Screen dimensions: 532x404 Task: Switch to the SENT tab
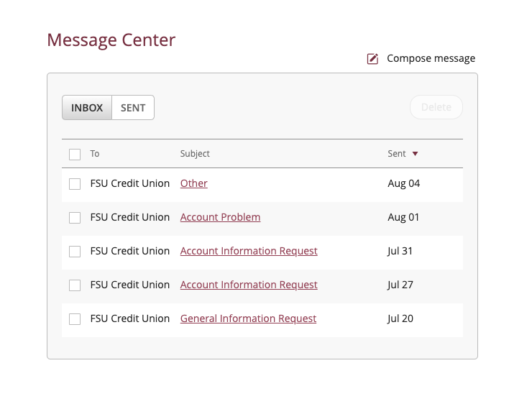click(x=133, y=108)
